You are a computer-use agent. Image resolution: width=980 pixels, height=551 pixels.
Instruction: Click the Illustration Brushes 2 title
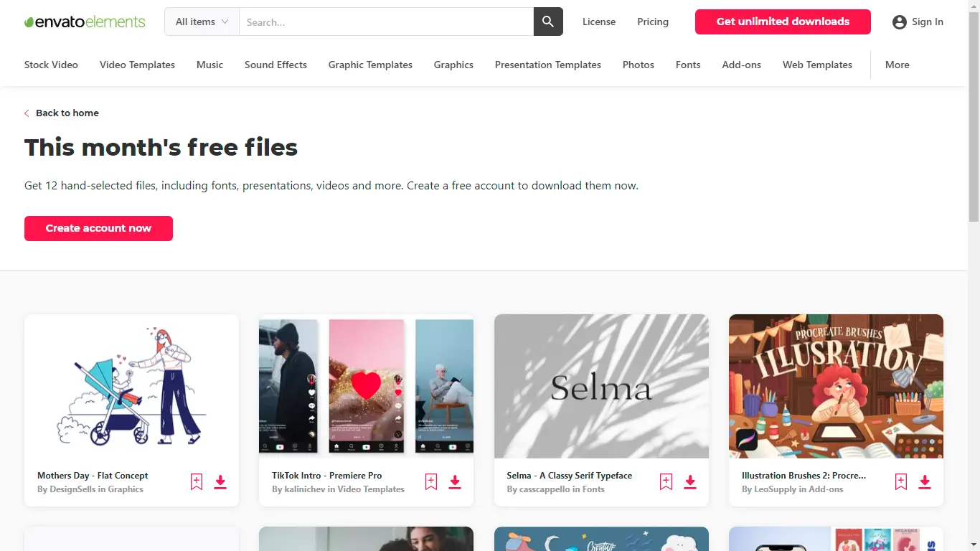804,475
